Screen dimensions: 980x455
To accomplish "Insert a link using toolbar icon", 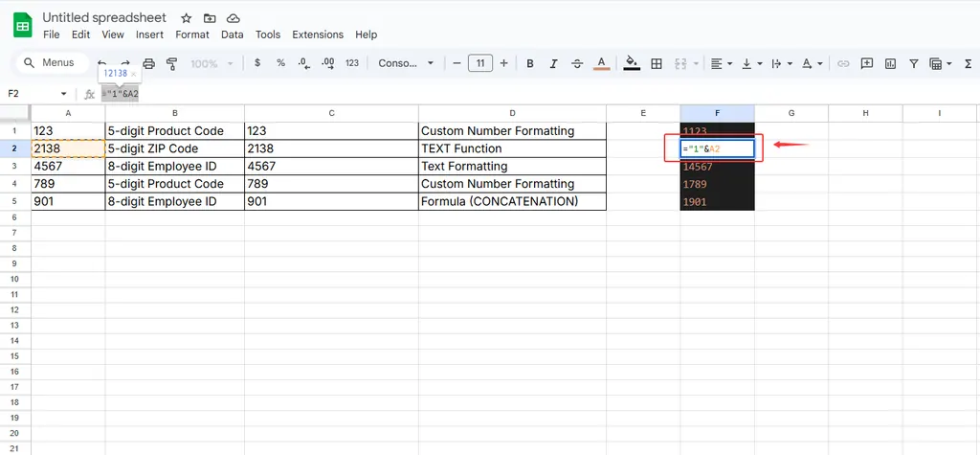I will coord(843,63).
